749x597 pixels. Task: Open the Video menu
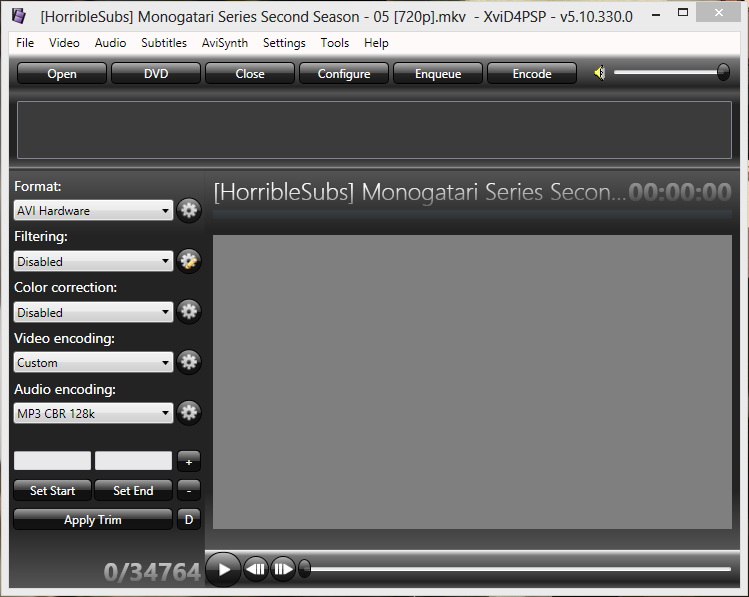tap(64, 43)
